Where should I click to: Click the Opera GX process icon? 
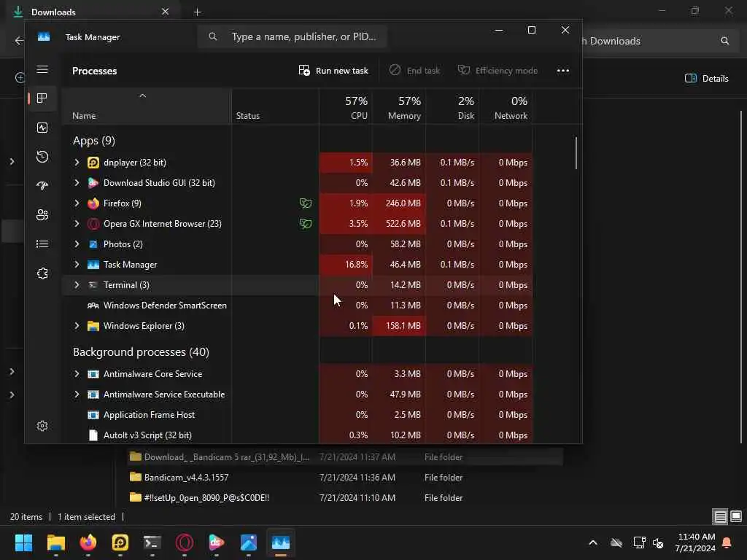pos(93,224)
